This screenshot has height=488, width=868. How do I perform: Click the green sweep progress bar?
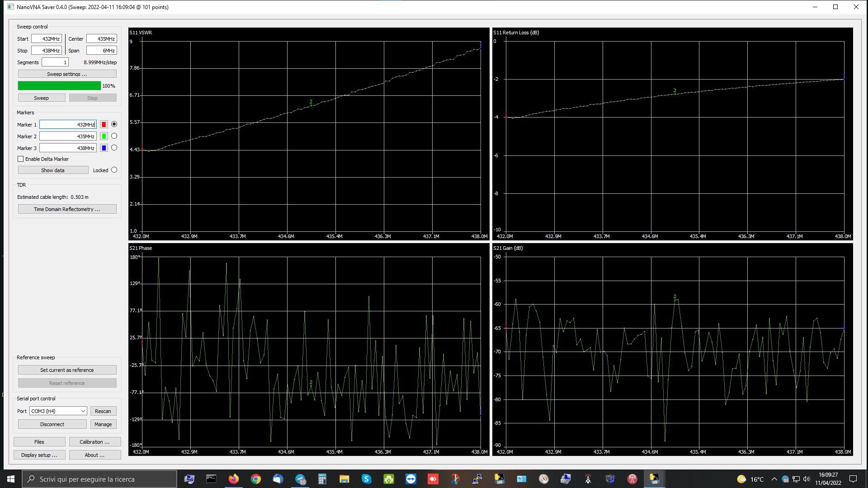point(59,86)
